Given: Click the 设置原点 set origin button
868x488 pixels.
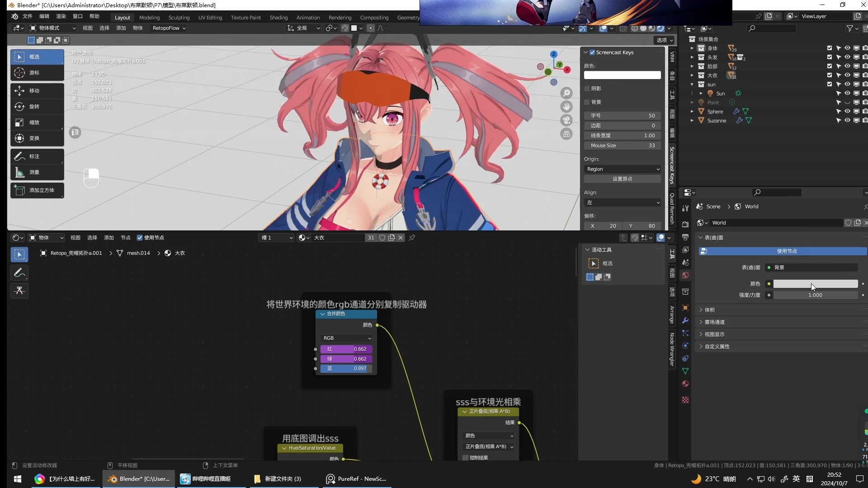Looking at the screenshot, I should (623, 179).
